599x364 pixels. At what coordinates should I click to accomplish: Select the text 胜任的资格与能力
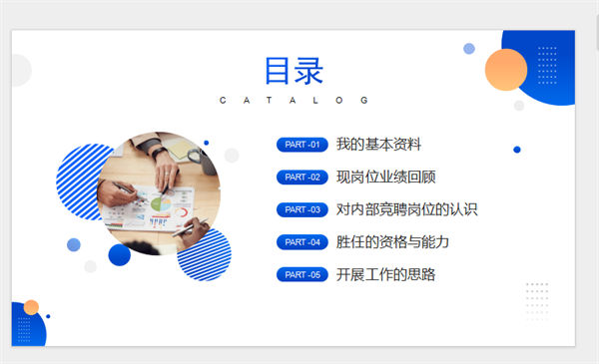pos(392,242)
